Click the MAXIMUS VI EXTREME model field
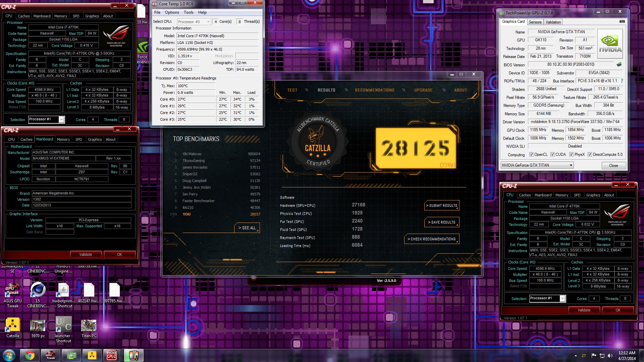 click(64, 159)
